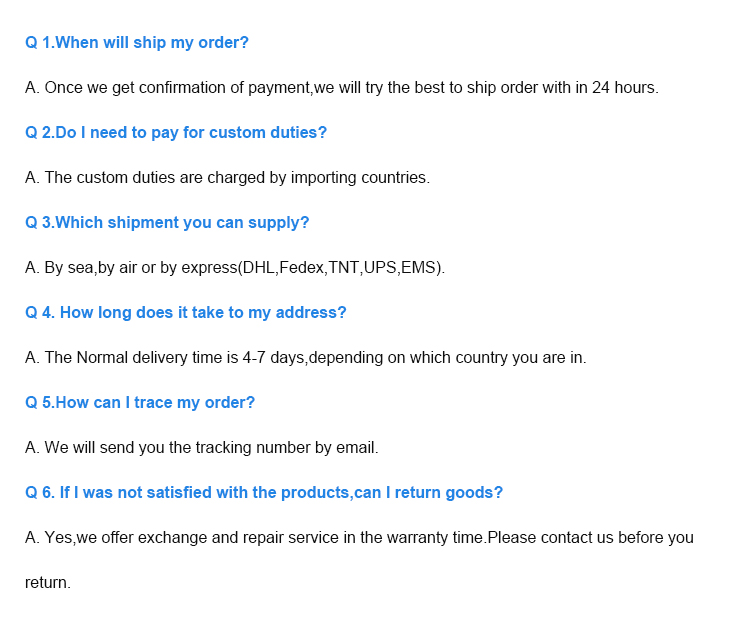Screen dimensions: 750x622
Task: Click the word "Fedex" in express list
Action: point(301,268)
